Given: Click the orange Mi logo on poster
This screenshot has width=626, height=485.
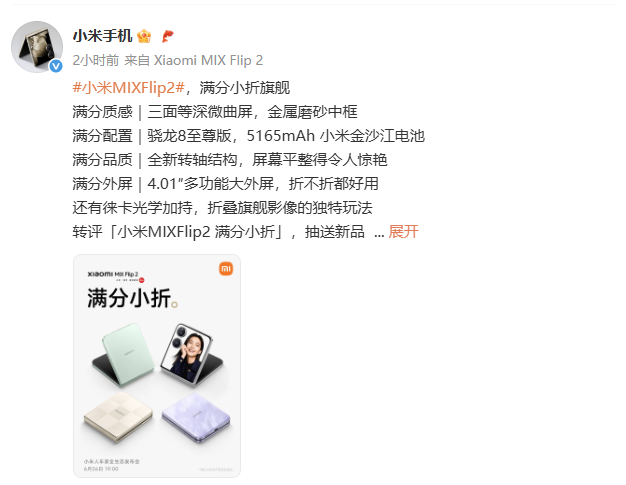Looking at the screenshot, I should pyautogui.click(x=226, y=269).
